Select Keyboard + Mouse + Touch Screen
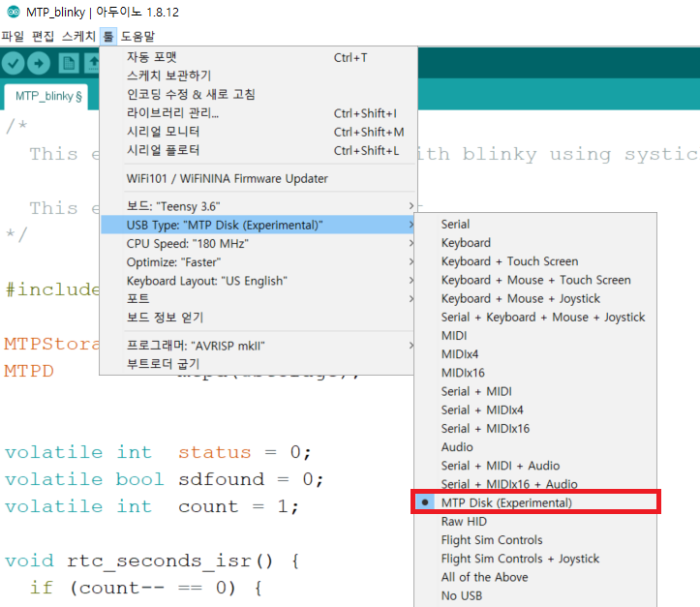 click(535, 280)
